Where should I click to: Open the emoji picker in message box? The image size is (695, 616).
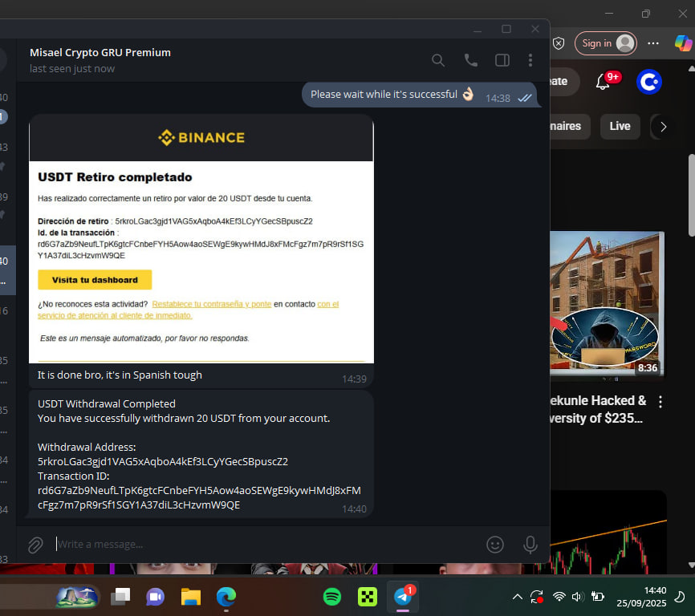pos(494,545)
